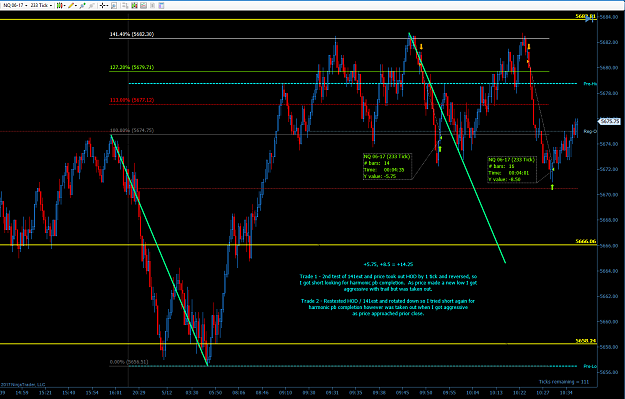Click the current price marker 5675.75
This screenshot has height=399, width=625.
[x=610, y=121]
